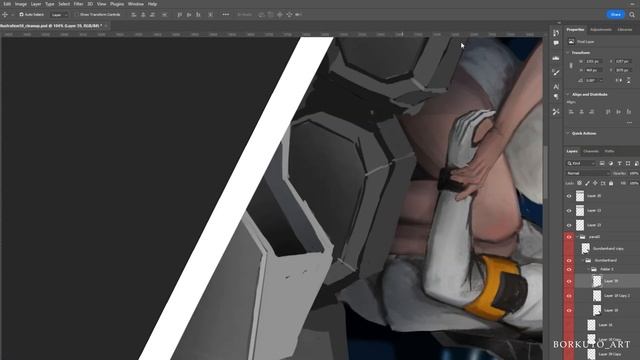Hide the panel group with its eye icon
The width and height of the screenshot is (640, 360).
(x=569, y=237)
